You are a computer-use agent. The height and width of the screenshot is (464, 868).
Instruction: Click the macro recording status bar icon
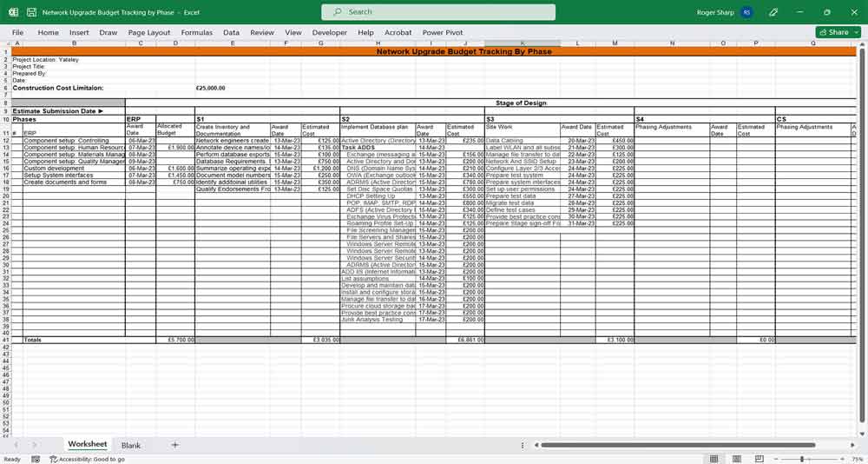point(36,459)
